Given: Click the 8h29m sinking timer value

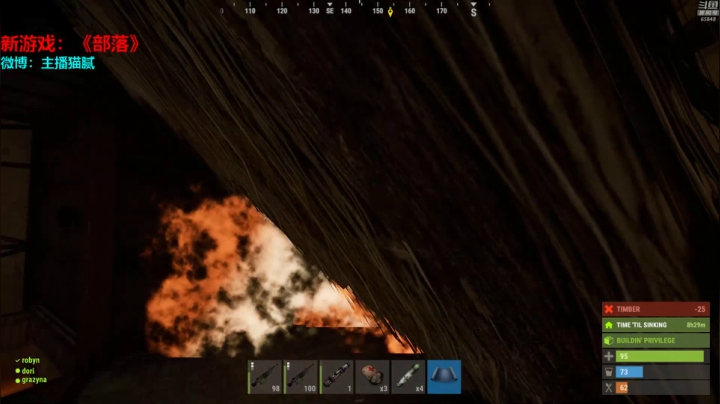Looking at the screenshot, I should 696,325.
